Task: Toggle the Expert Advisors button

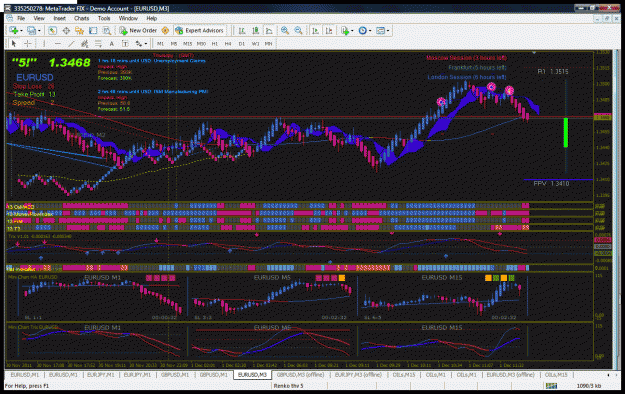Action: [200, 31]
